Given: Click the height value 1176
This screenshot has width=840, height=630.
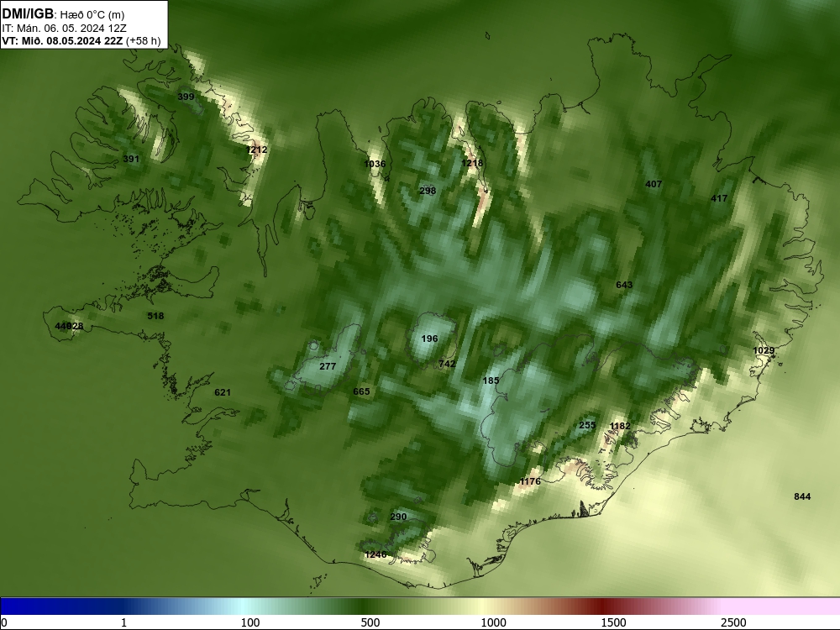Looking at the screenshot, I should pyautogui.click(x=530, y=481).
